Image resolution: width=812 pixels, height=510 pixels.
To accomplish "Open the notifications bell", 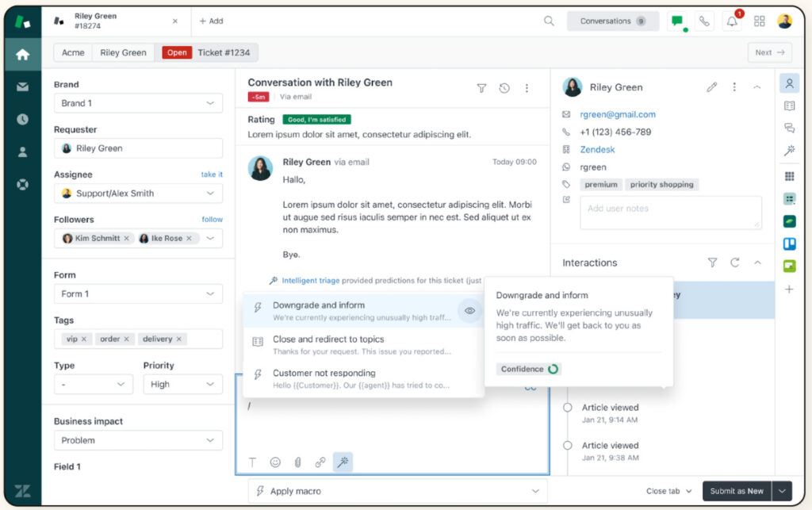I will [x=732, y=21].
